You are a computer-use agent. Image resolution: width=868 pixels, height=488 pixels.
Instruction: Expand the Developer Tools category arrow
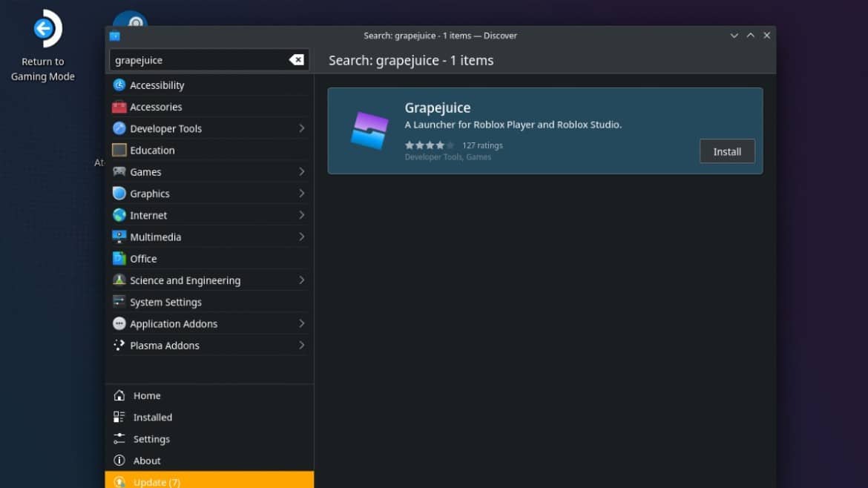[301, 128]
